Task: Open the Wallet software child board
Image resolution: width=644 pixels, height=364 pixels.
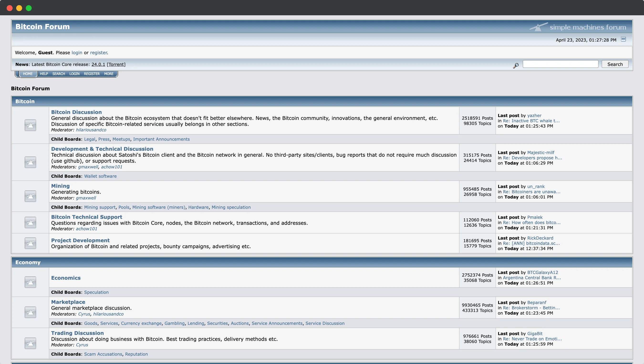Action: click(100, 176)
